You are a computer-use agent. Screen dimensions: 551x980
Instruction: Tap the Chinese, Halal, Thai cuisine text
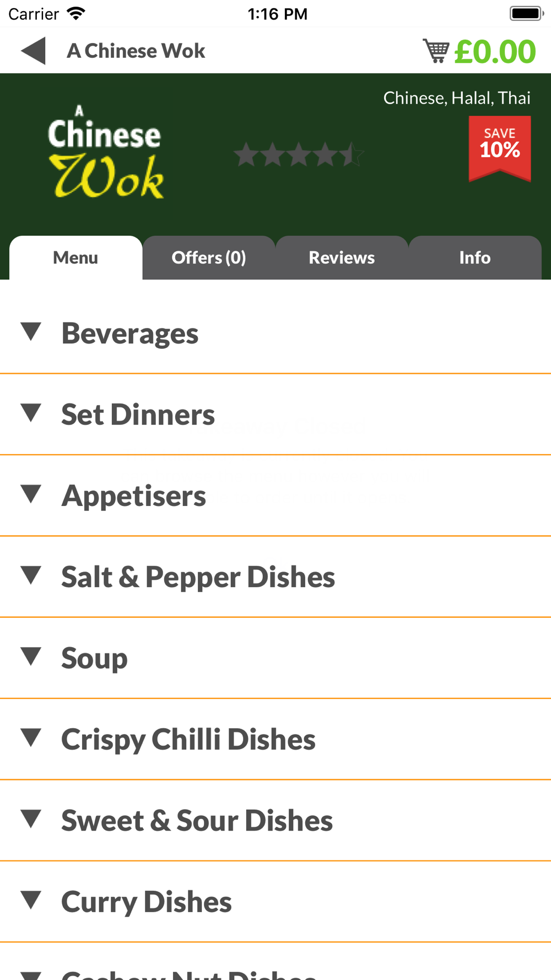coord(457,98)
